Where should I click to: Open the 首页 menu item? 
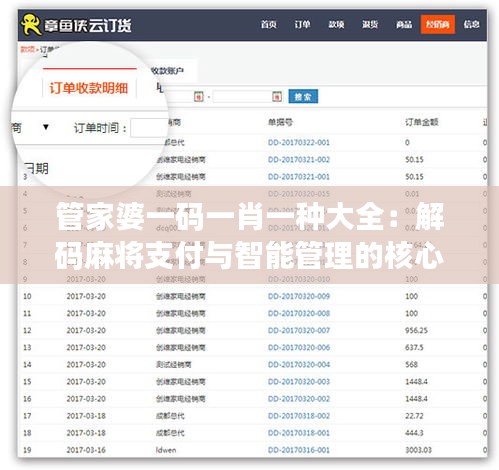pos(268,24)
